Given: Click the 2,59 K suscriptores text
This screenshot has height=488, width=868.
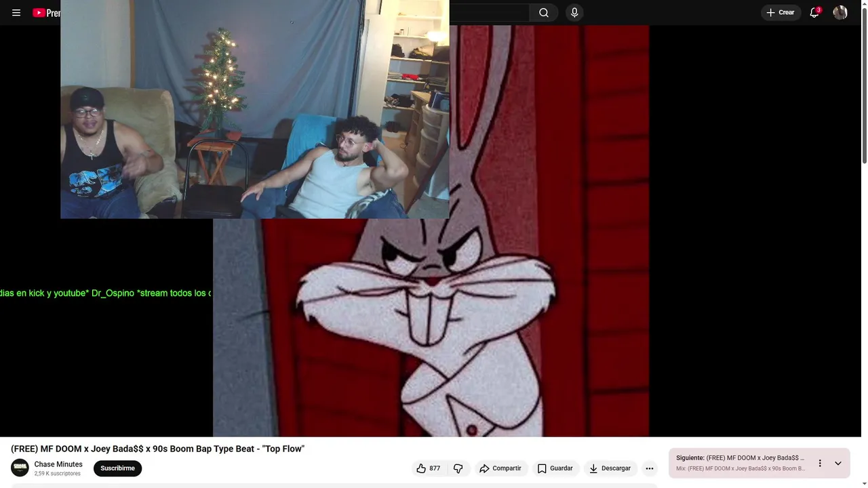Looking at the screenshot, I should [x=58, y=474].
